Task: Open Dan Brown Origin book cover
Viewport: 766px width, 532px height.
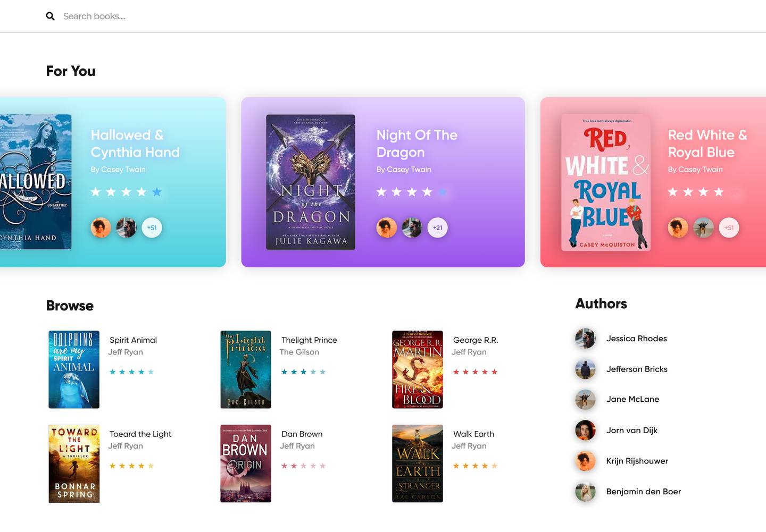Action: click(x=246, y=463)
